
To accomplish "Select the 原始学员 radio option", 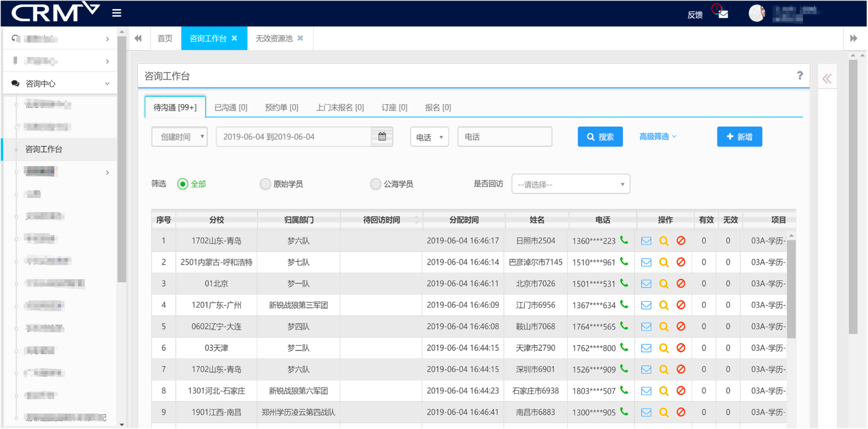I will point(266,184).
